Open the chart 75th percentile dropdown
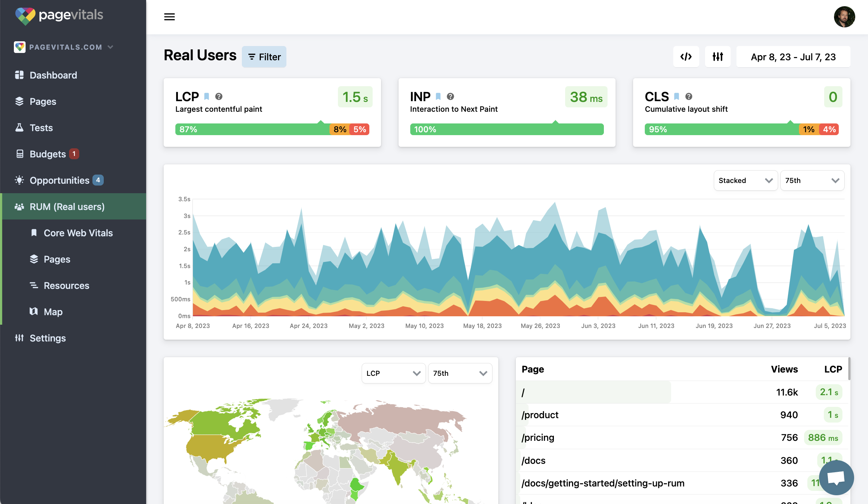The width and height of the screenshot is (868, 504). 812,180
